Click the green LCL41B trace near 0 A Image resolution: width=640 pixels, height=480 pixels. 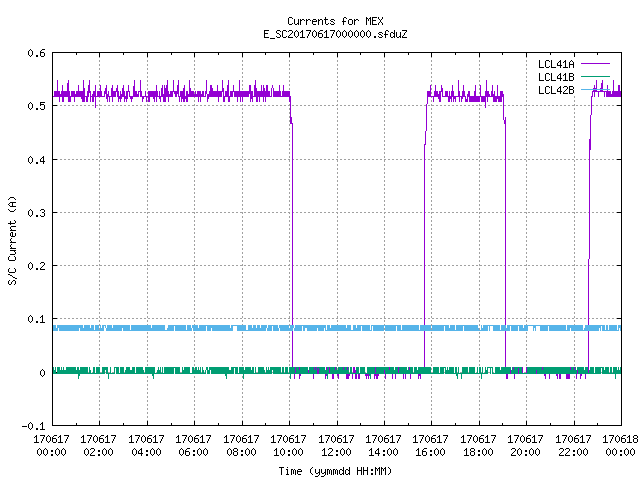(x=337, y=371)
